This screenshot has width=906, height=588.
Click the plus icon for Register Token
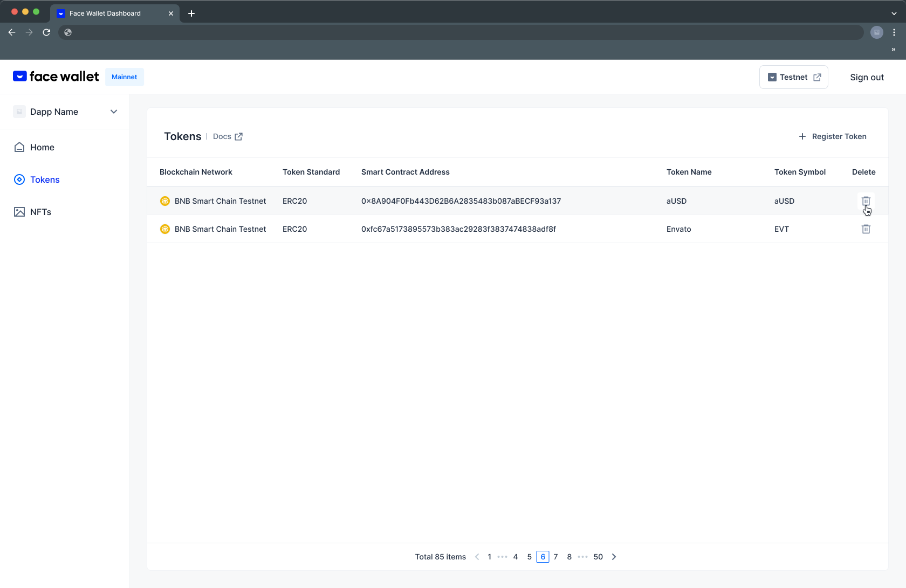coord(802,136)
